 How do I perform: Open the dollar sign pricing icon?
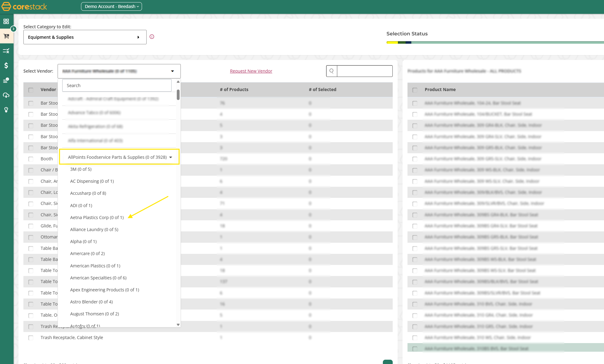[6, 66]
